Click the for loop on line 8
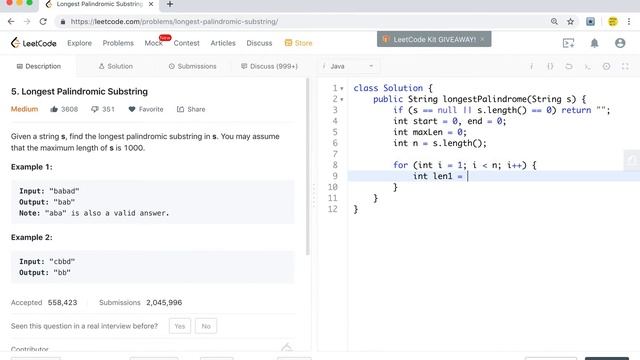Image resolution: width=640 pixels, height=360 pixels. (464, 165)
